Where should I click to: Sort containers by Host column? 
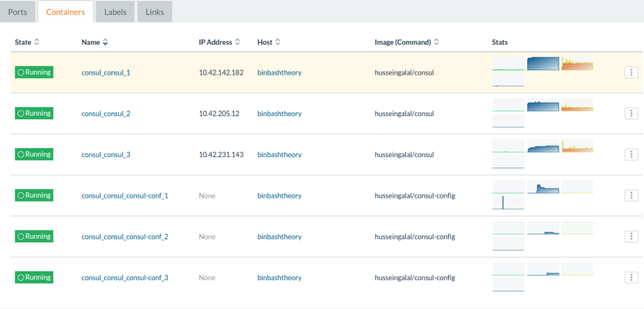[269, 42]
